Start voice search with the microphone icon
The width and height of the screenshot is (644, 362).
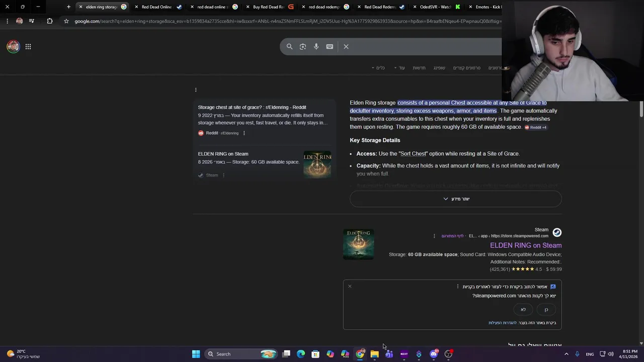[x=316, y=46]
